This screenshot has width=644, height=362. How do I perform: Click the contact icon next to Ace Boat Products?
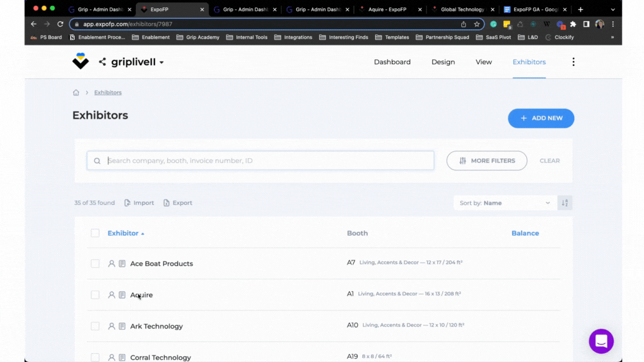pyautogui.click(x=111, y=263)
